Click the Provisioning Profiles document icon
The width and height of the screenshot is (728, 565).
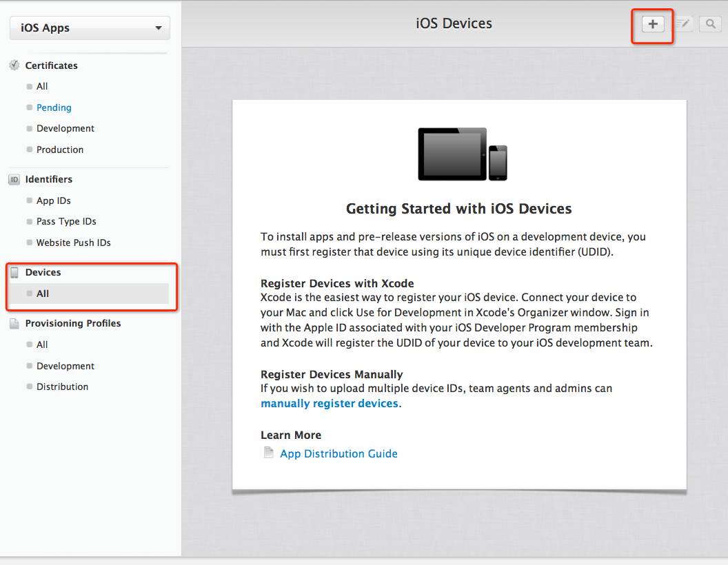click(14, 324)
